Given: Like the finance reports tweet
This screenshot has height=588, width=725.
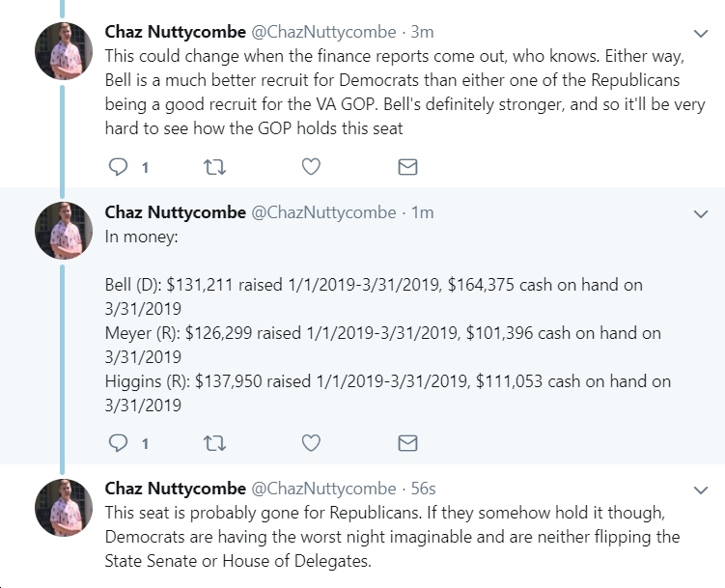Looking at the screenshot, I should pyautogui.click(x=311, y=167).
